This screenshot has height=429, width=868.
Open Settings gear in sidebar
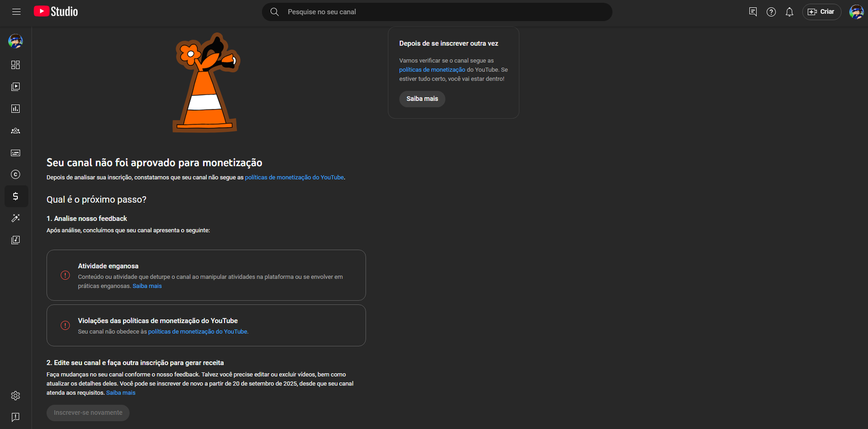[x=16, y=395]
